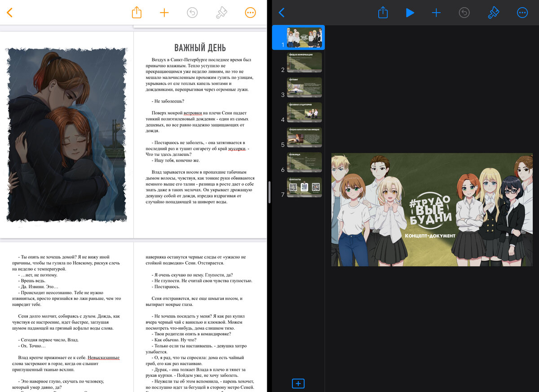Tap the ВАЖНЫЙ ДЕНЬ heading

[200, 48]
